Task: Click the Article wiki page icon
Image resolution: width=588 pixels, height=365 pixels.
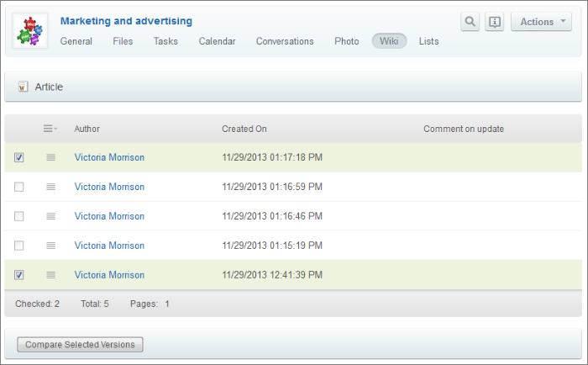Action: pos(23,87)
